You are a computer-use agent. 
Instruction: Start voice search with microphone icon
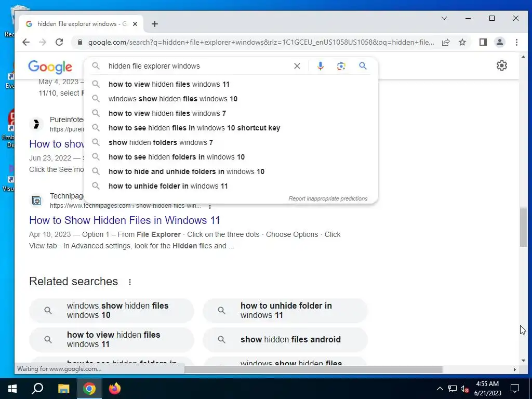320,66
